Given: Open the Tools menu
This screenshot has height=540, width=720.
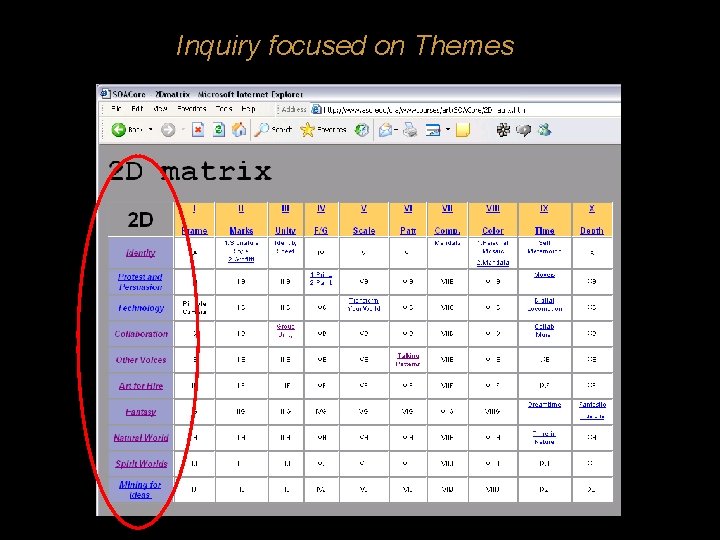Looking at the screenshot, I should [x=224, y=109].
